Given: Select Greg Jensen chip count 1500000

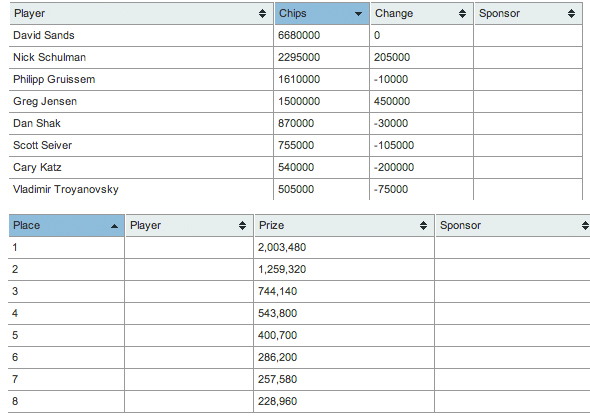Looking at the screenshot, I should coord(299,101).
